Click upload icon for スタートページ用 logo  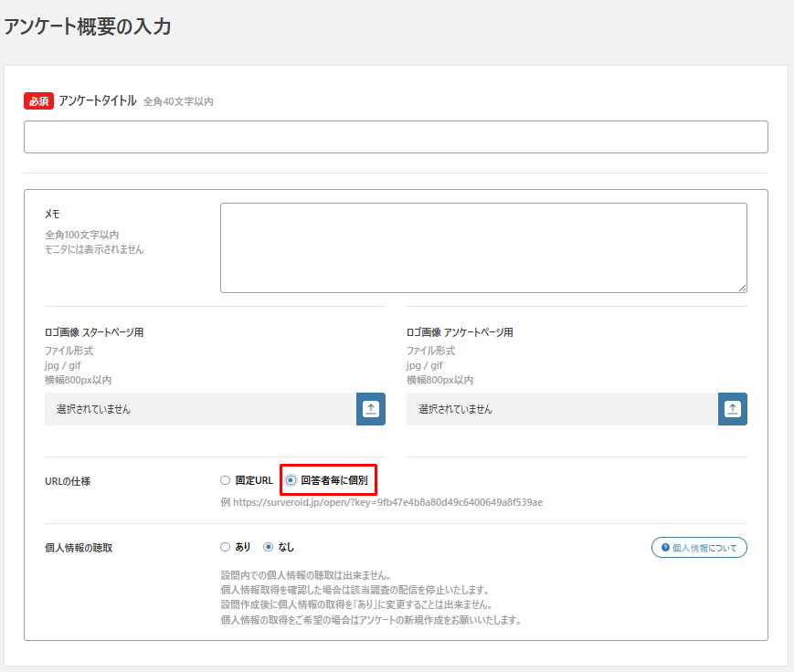point(371,409)
